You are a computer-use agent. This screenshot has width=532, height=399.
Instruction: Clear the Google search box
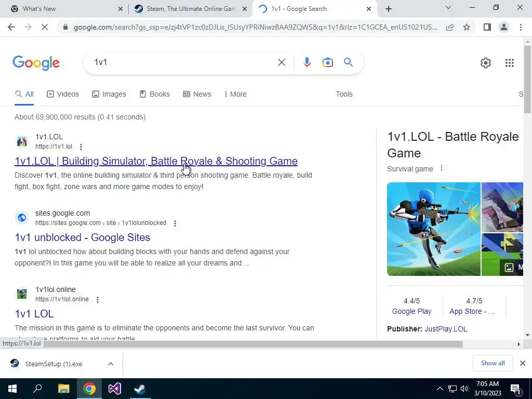tap(281, 62)
